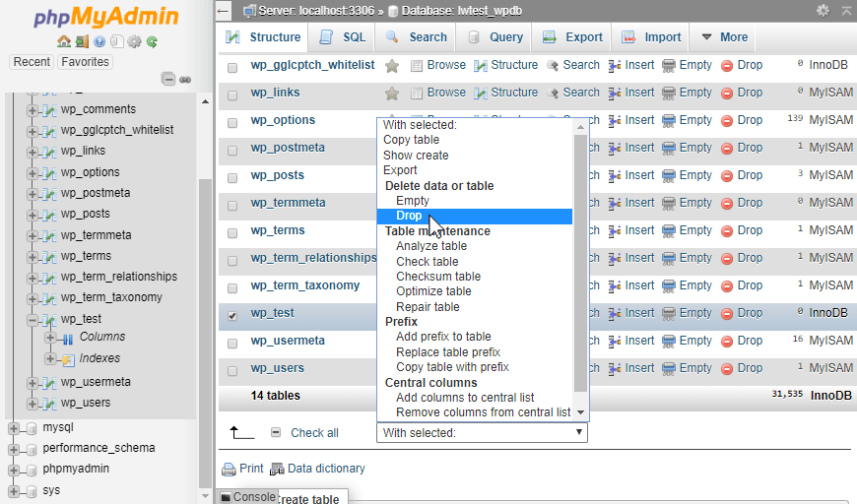Expand wp_posts node in navigation tree
857x504 pixels.
point(33,216)
